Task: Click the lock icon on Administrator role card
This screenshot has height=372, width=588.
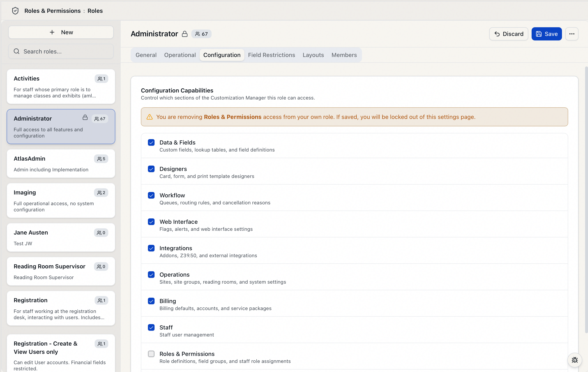Action: click(85, 118)
